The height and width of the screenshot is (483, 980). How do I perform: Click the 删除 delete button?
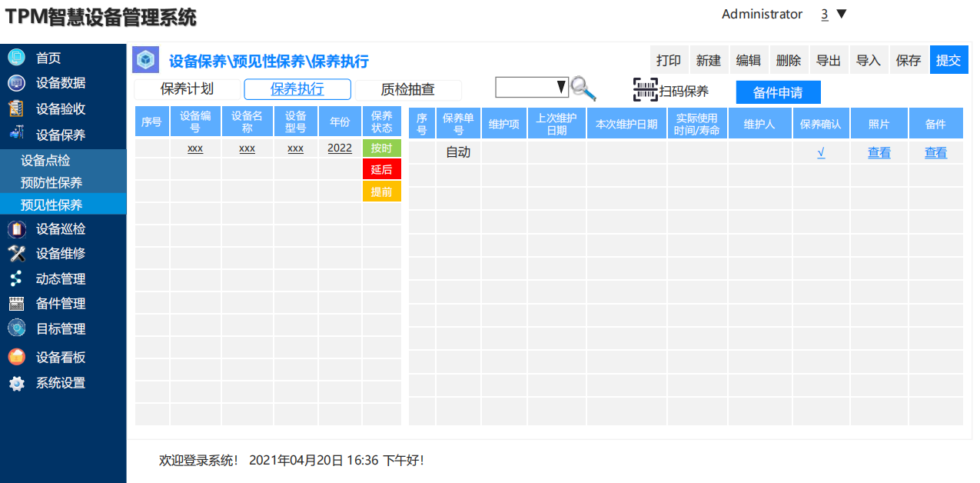(x=789, y=60)
